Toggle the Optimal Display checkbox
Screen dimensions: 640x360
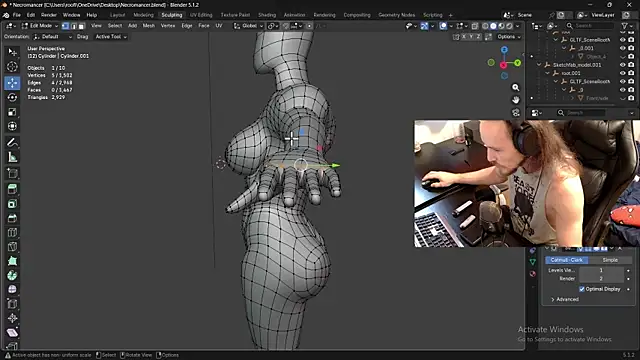click(582, 289)
